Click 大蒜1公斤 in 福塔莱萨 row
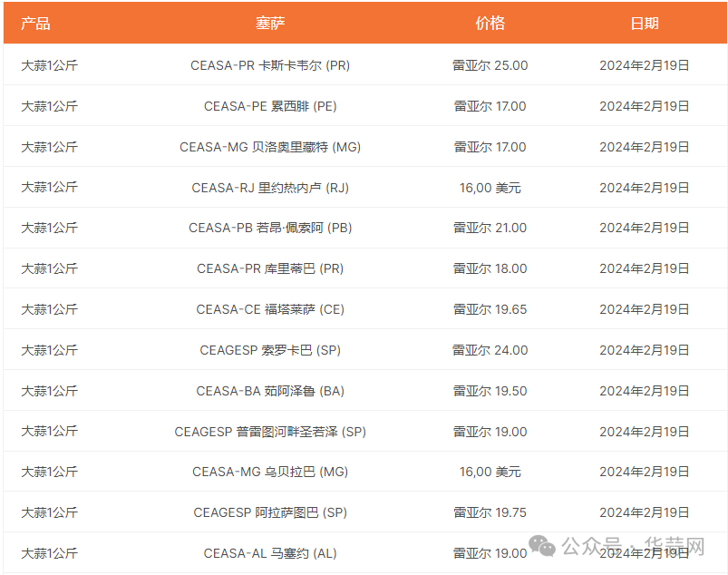The image size is (728, 575). coord(49,309)
